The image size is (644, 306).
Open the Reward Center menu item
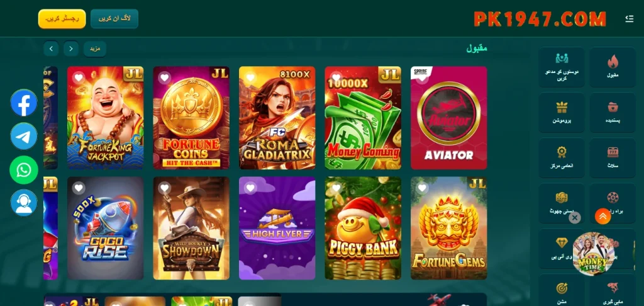click(x=562, y=157)
